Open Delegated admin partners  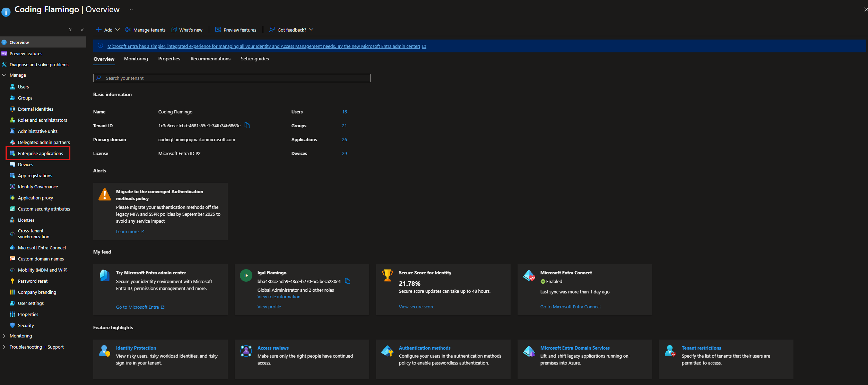coord(44,142)
